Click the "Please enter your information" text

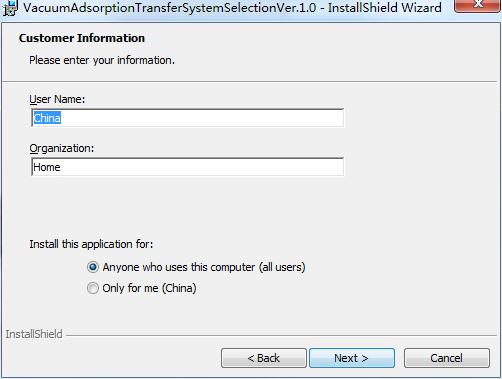[102, 60]
